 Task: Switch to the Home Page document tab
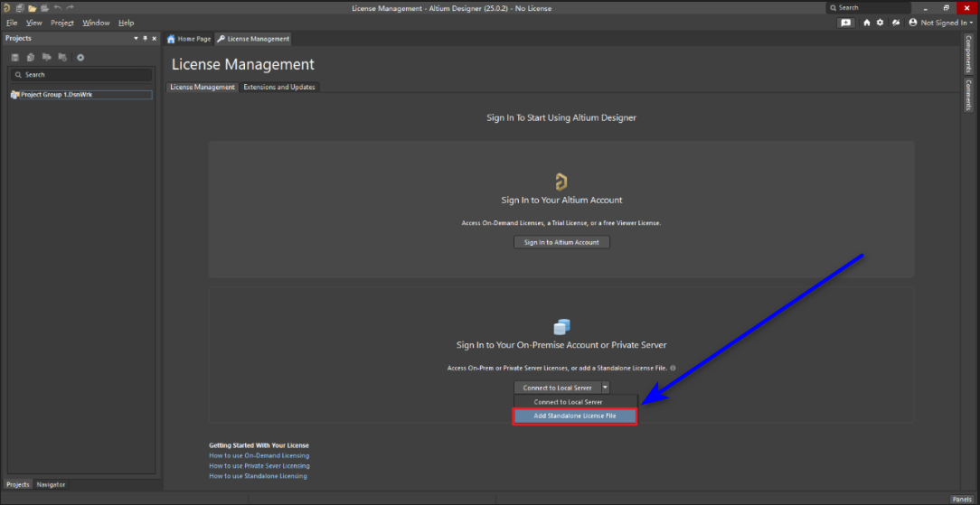click(x=189, y=39)
